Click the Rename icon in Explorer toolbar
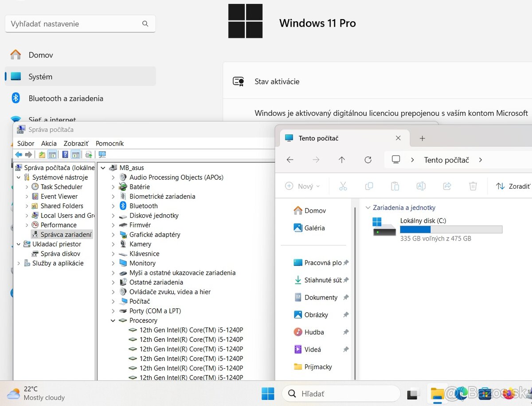532x406 pixels. [421, 186]
